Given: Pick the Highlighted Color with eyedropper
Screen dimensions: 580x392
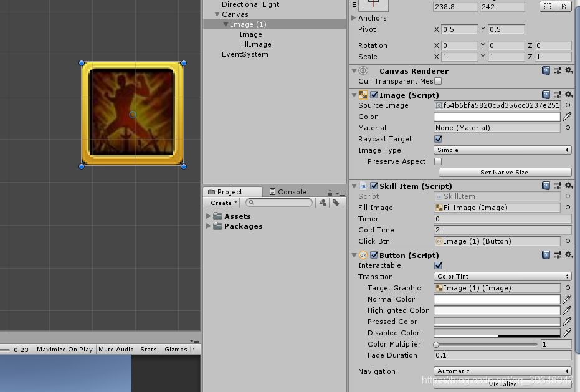Looking at the screenshot, I should [567, 310].
